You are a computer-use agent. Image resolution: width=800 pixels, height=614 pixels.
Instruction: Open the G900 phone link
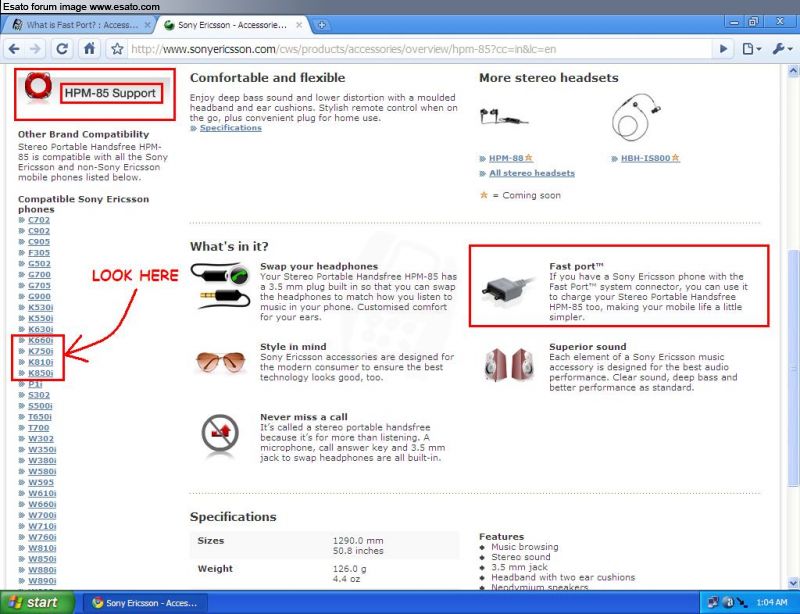(x=39, y=297)
